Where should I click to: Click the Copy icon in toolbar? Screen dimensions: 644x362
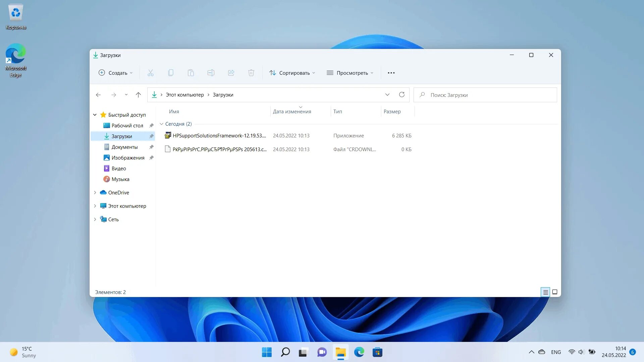171,73
